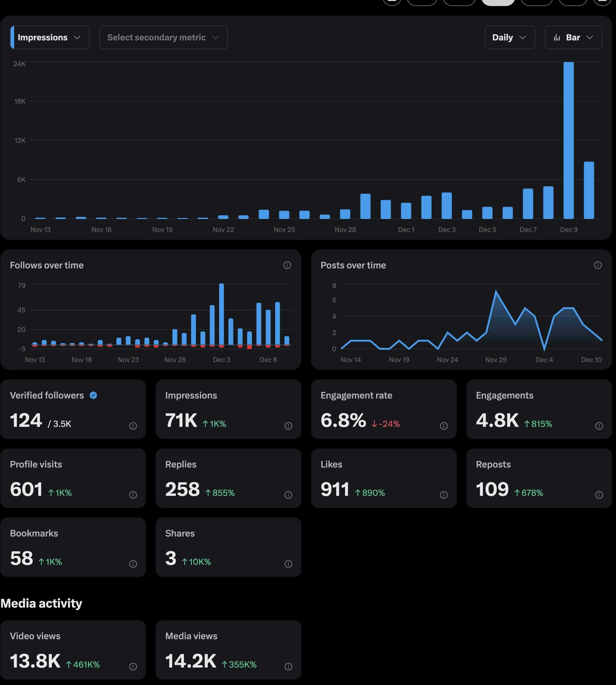Click the 14.2K media views value
Viewport: 616px width, 685px height.
pos(191,661)
